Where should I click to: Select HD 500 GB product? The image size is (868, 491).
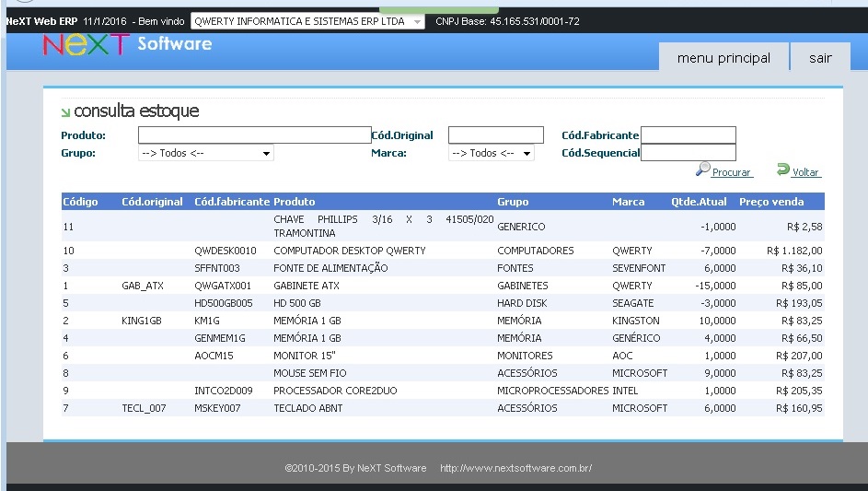pos(296,303)
